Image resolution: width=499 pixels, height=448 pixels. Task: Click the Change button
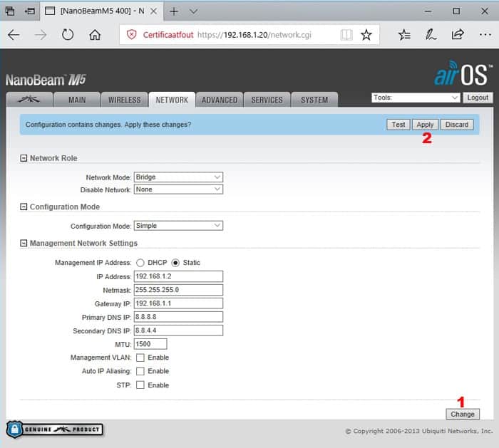463,414
